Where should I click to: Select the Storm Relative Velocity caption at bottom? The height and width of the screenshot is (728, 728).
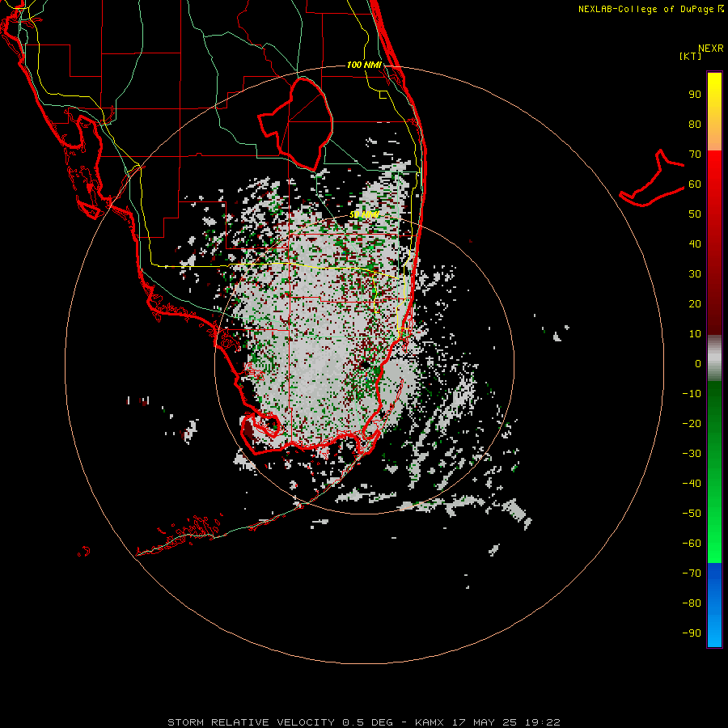coord(363,722)
